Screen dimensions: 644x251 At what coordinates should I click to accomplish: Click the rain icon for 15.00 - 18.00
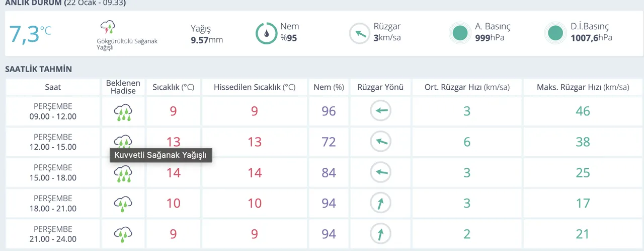123,173
